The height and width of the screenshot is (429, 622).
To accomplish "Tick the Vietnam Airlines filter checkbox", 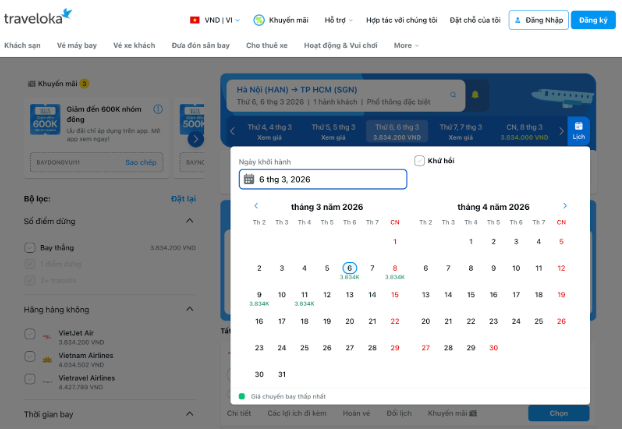I will click(30, 356).
